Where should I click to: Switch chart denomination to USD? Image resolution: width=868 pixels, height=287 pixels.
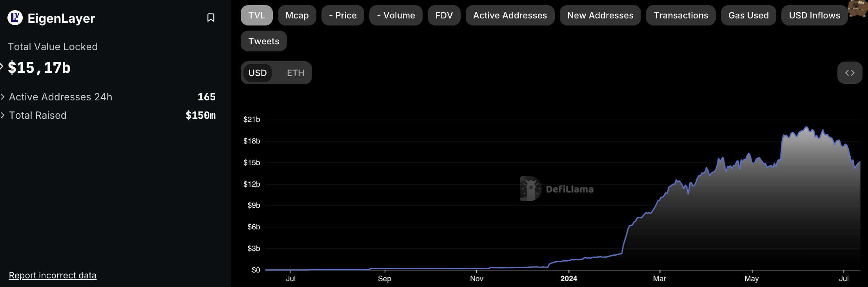258,73
